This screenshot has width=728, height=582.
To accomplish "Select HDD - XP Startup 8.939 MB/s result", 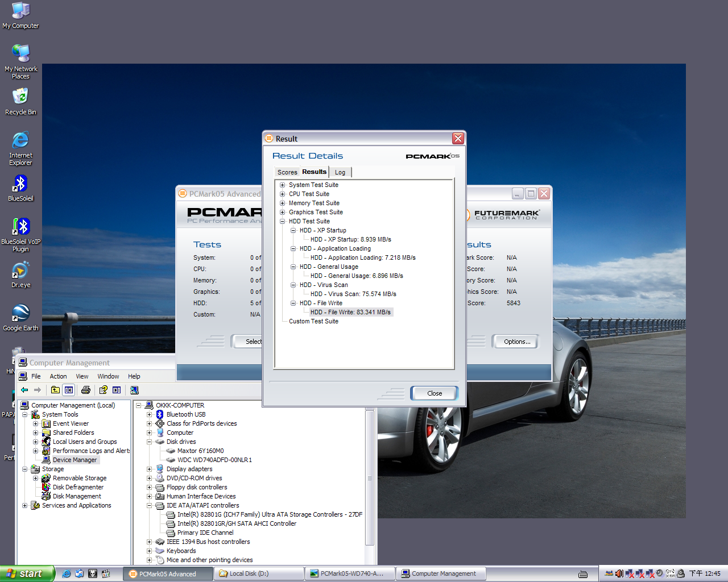I will point(351,239).
